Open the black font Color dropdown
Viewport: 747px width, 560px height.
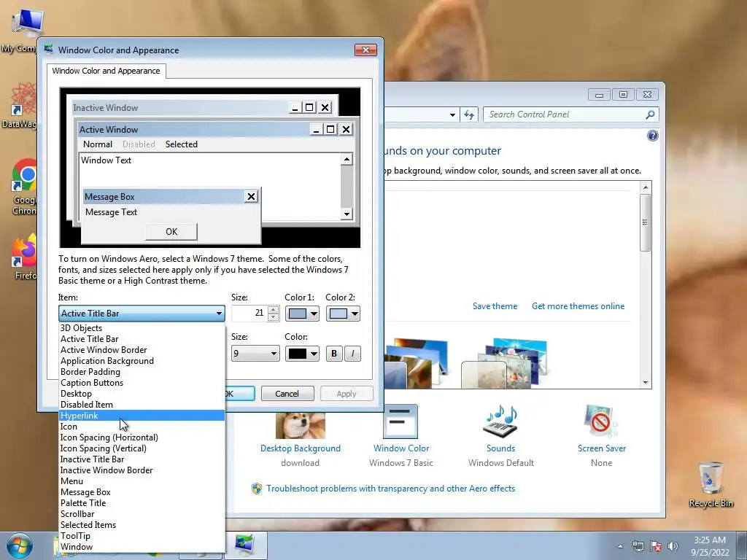coord(302,354)
